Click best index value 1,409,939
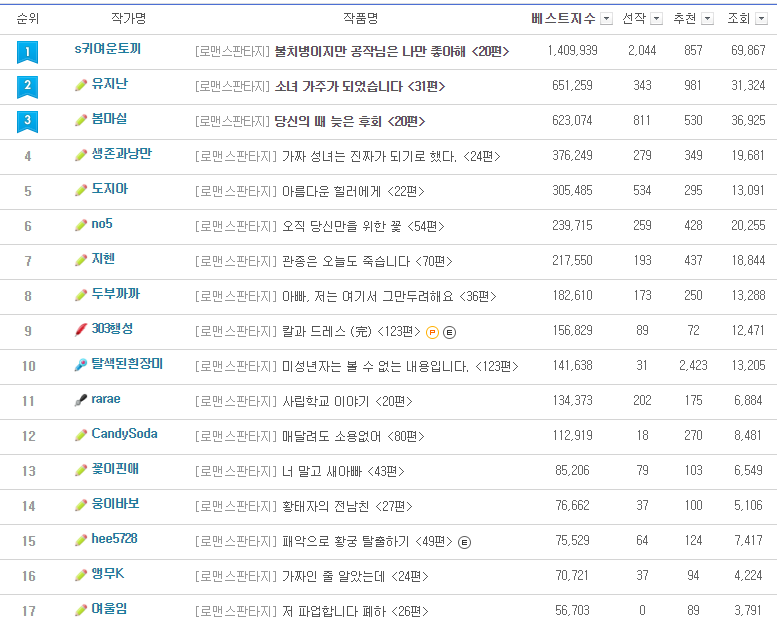The height and width of the screenshot is (625, 777). point(572,51)
